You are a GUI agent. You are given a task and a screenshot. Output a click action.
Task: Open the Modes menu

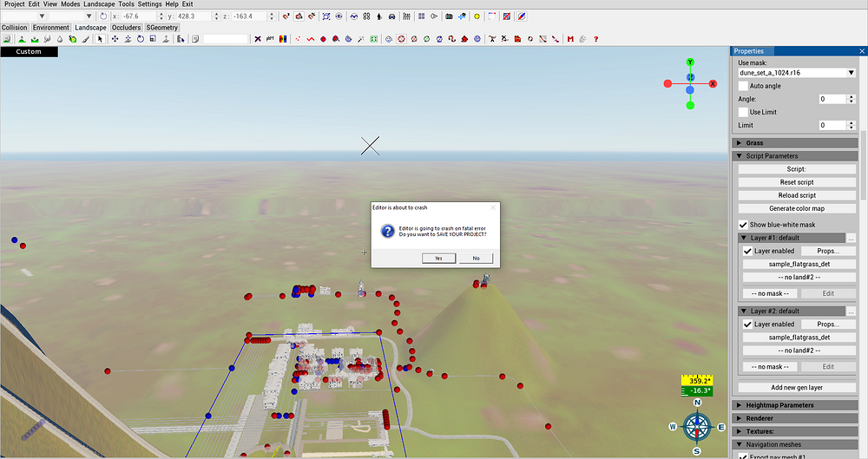coord(70,3)
